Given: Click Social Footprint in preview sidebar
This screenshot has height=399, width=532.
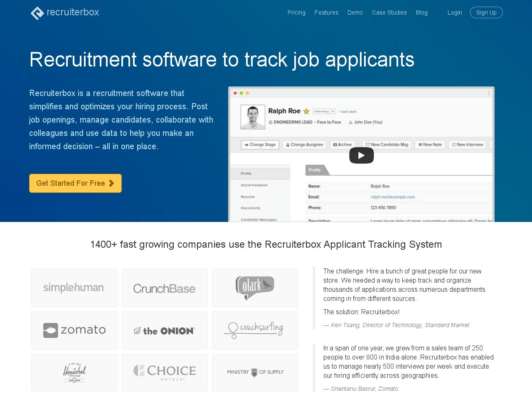Looking at the screenshot, I should click(x=254, y=185).
